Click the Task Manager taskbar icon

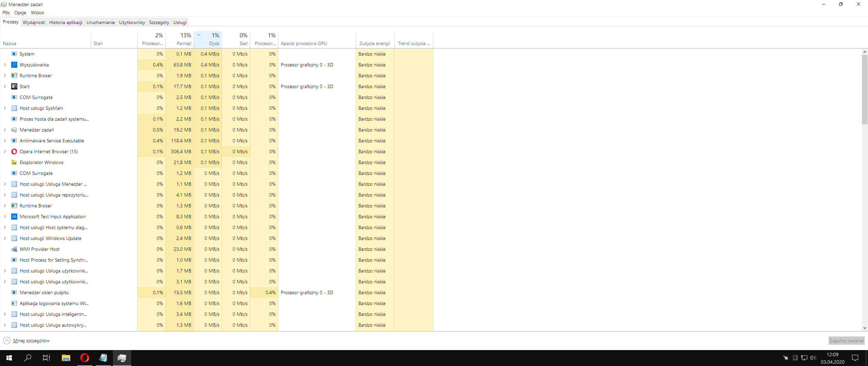point(122,358)
